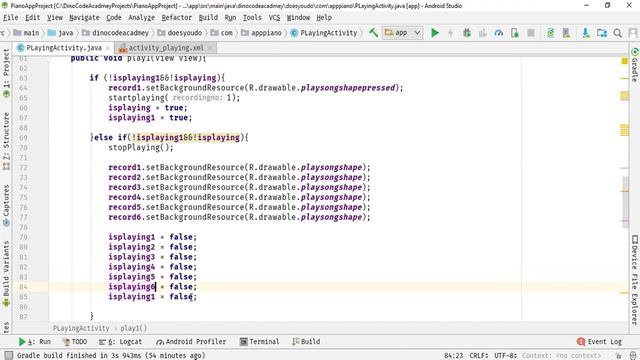Toggle the Captures tool window
Screen dimensions: 640x360
coord(6,205)
